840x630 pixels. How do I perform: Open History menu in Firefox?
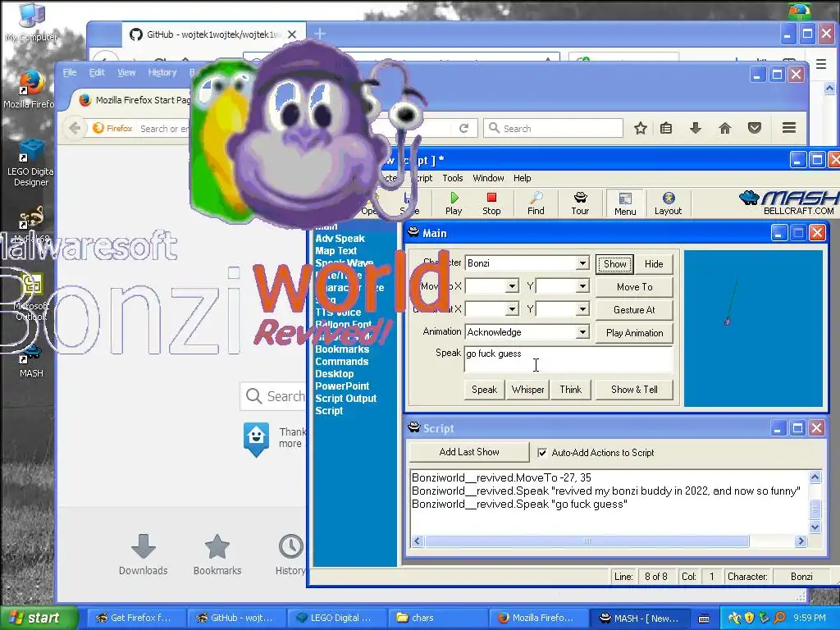pos(162,72)
